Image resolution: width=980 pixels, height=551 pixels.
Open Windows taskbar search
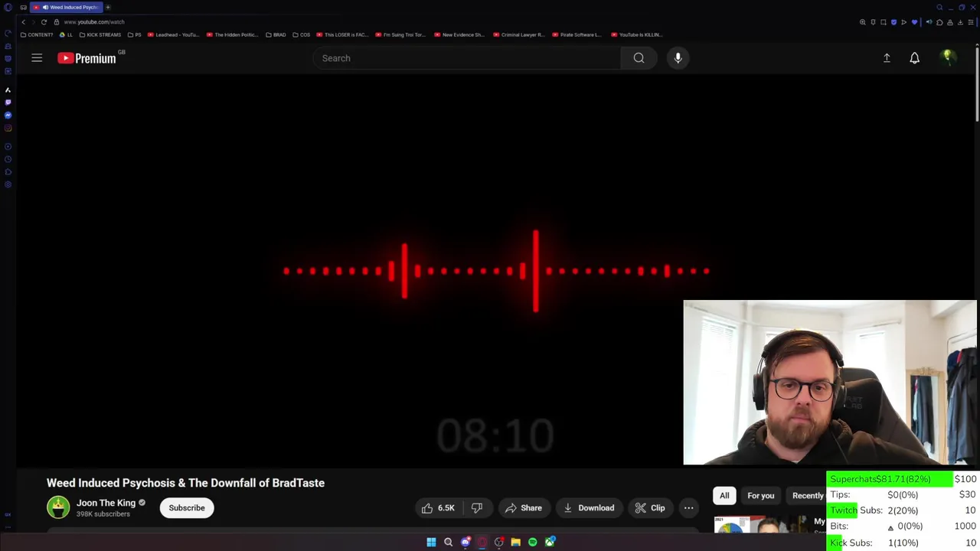coord(448,542)
